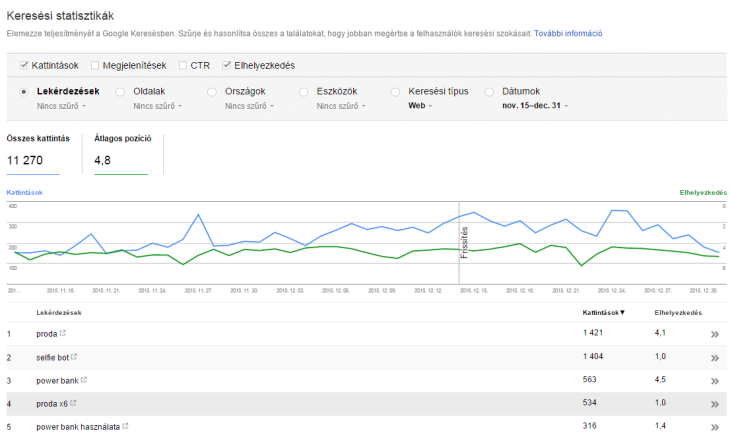Image resolution: width=730 pixels, height=437 pixels.
Task: Select the Eszközök radio button
Action: click(304, 92)
